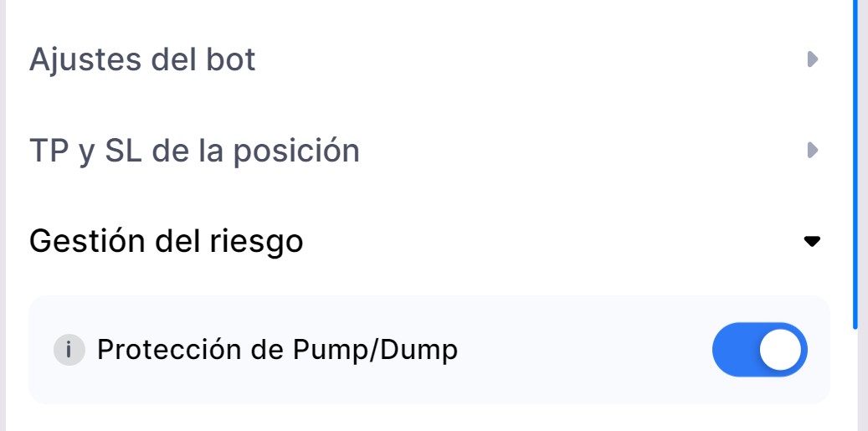Select the TP y SL de la posición heading
868x431 pixels.
click(x=194, y=150)
